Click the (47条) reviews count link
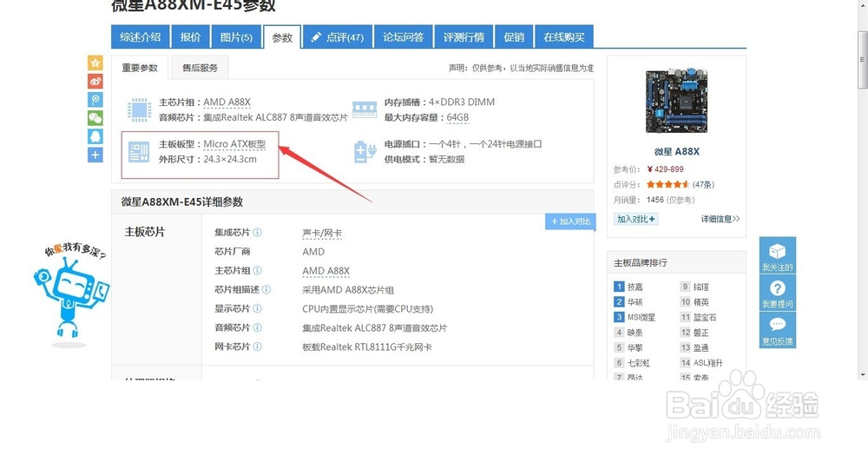The width and height of the screenshot is (868, 462). click(x=704, y=184)
